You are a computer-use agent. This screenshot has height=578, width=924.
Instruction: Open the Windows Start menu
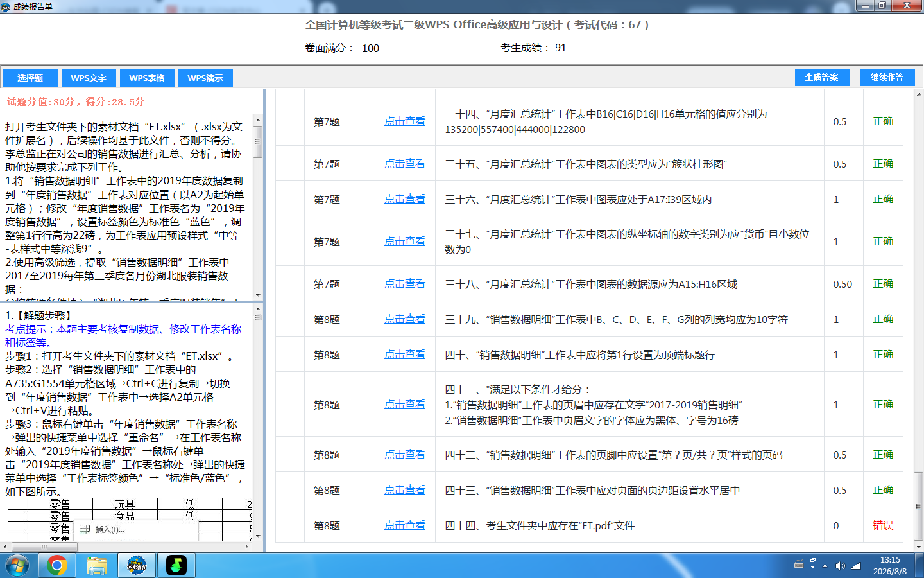[17, 566]
